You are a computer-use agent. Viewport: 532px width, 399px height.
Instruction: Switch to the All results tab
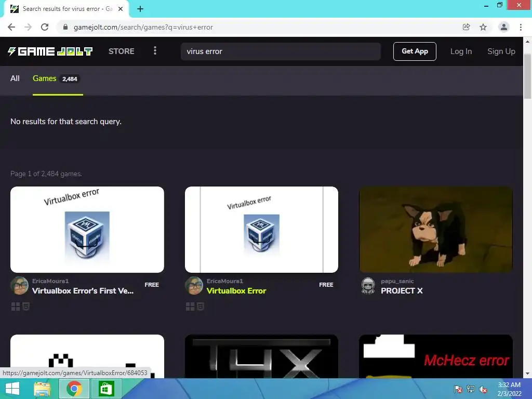click(x=15, y=78)
